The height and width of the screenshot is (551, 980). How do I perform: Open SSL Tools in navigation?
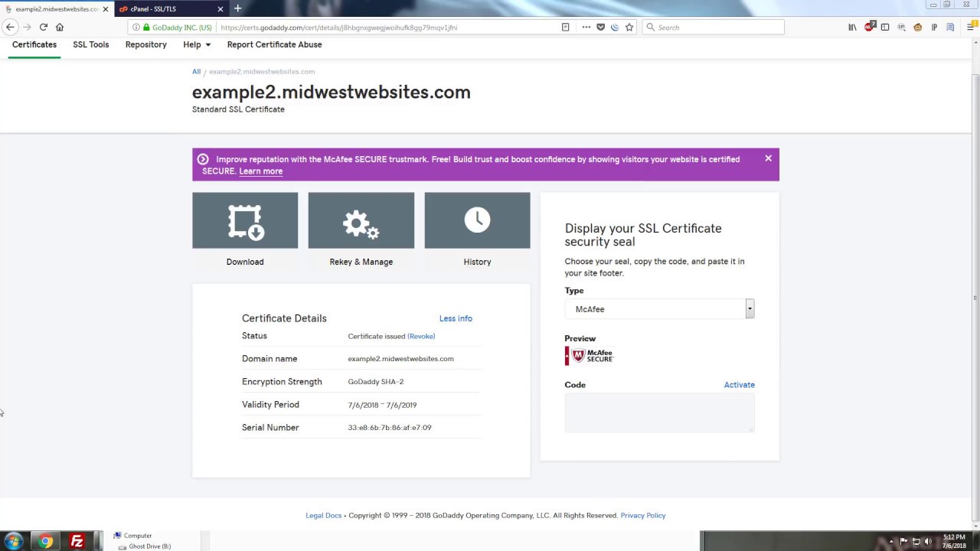(x=91, y=44)
